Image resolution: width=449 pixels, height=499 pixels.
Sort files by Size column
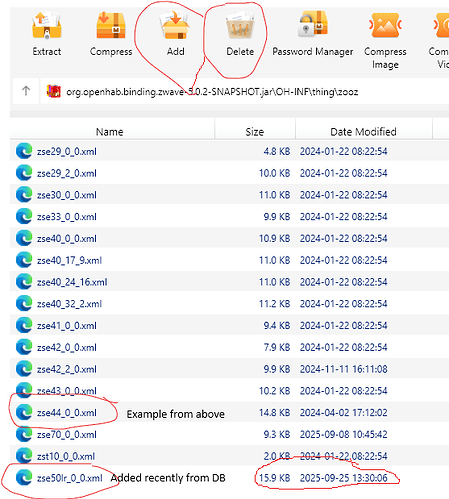coord(255,132)
